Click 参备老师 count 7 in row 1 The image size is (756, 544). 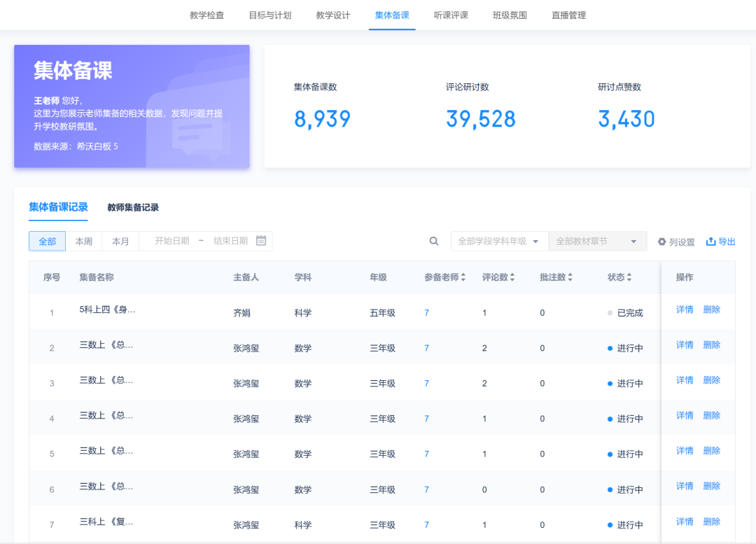tap(427, 313)
